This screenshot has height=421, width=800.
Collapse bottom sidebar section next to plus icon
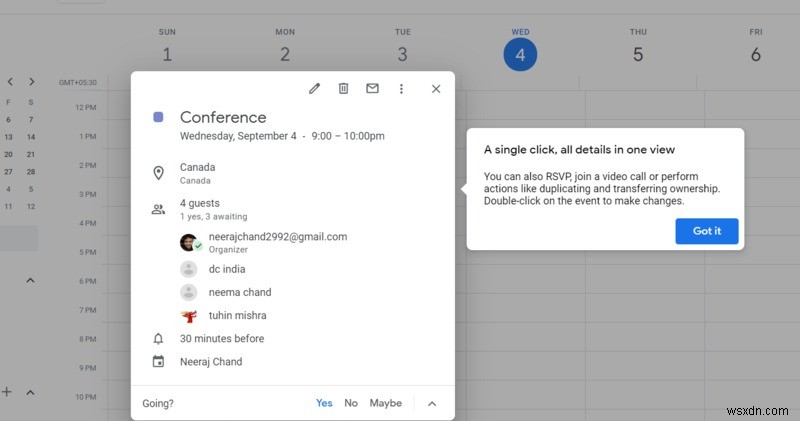[x=31, y=392]
